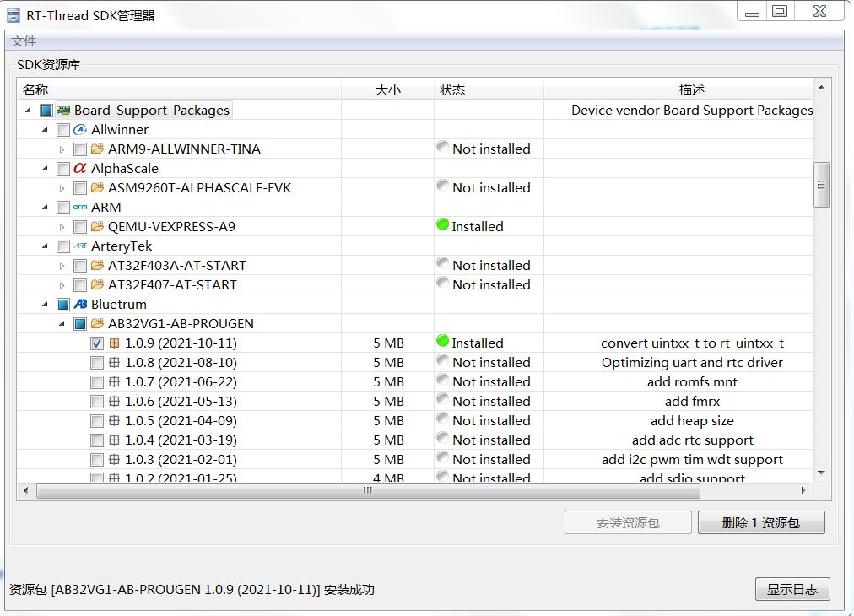The height and width of the screenshot is (616, 854).
Task: Click the package icon for version 1.0.8
Action: (115, 362)
